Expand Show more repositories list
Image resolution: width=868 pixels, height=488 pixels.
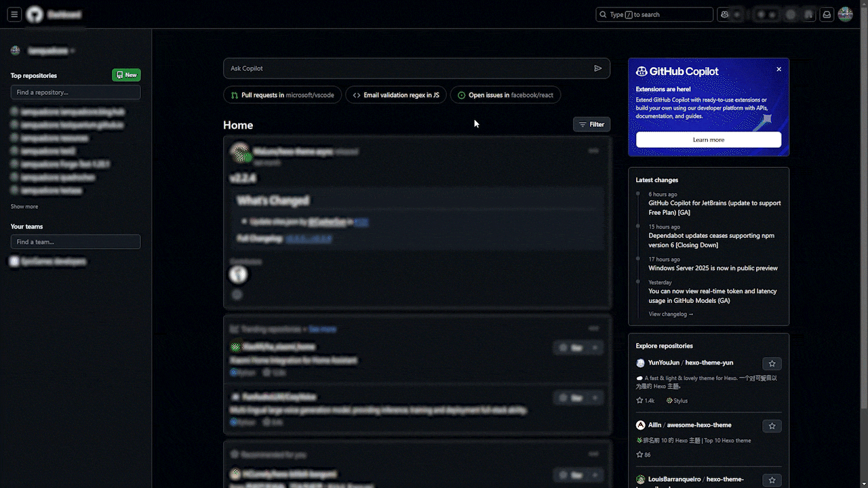[x=24, y=207]
